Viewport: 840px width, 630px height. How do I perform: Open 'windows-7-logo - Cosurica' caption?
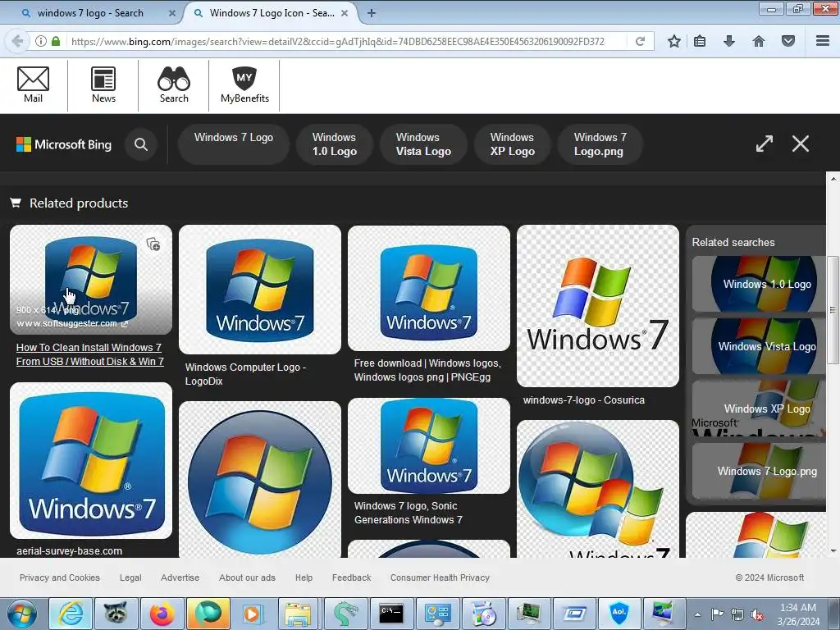pos(583,400)
